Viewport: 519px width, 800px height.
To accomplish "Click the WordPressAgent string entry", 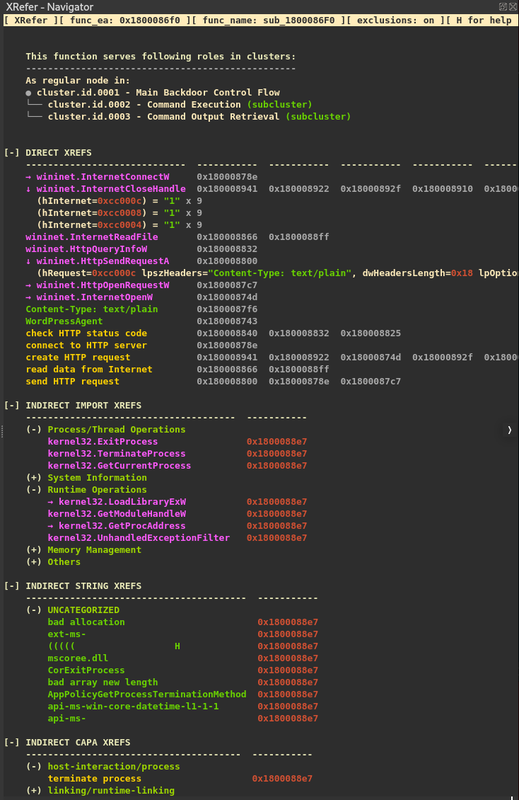I will tap(64, 321).
